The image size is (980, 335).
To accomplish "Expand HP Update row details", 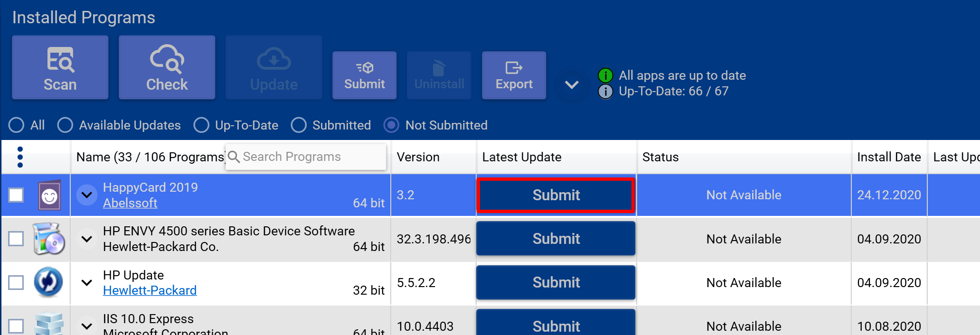I will [x=87, y=282].
